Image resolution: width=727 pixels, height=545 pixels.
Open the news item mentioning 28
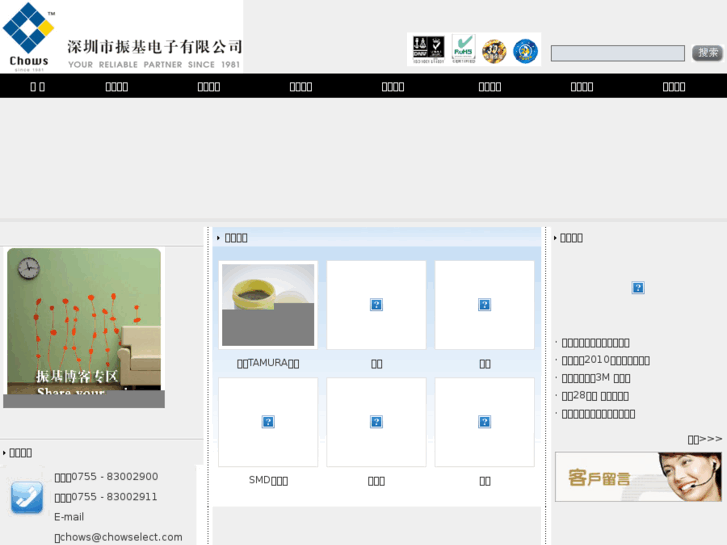(595, 396)
